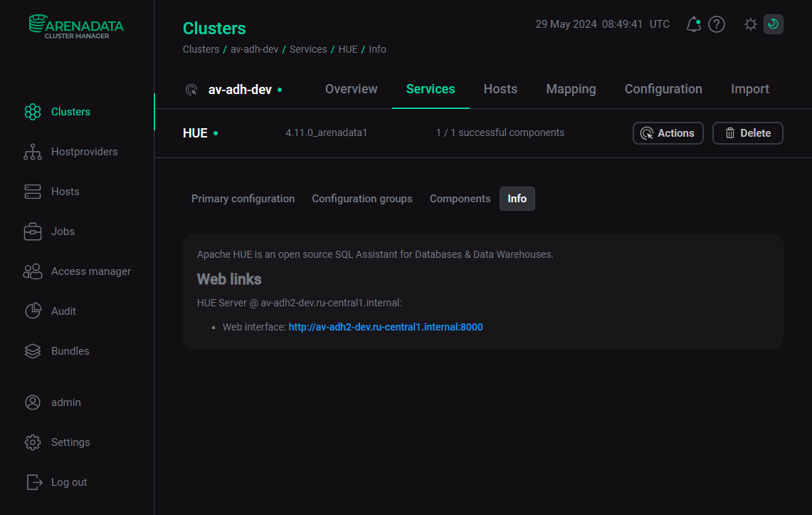Open Access manager in sidebar
This screenshot has width=812, height=515.
point(90,271)
